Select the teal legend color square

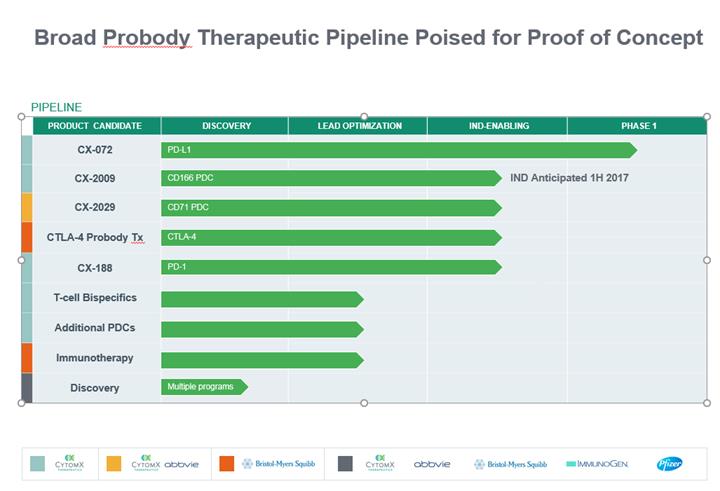click(38, 463)
